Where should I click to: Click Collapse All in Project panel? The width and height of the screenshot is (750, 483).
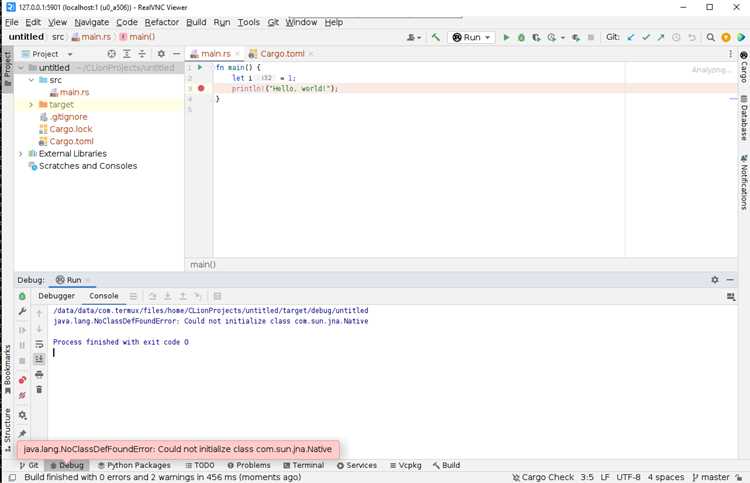[142, 54]
